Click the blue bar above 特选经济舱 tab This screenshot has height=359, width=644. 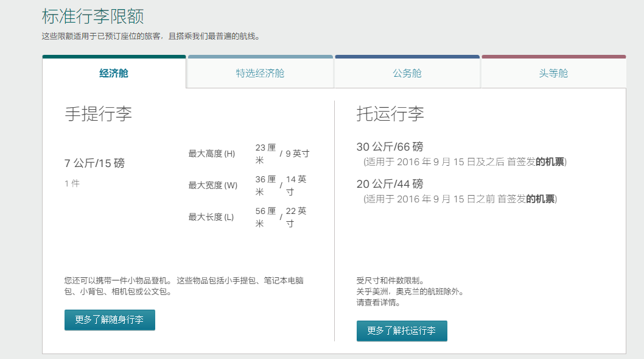coord(260,55)
